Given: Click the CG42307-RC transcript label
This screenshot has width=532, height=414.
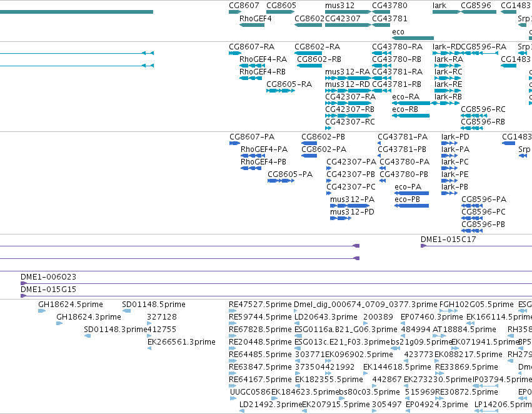Looking at the screenshot, I should pyautogui.click(x=350, y=122).
